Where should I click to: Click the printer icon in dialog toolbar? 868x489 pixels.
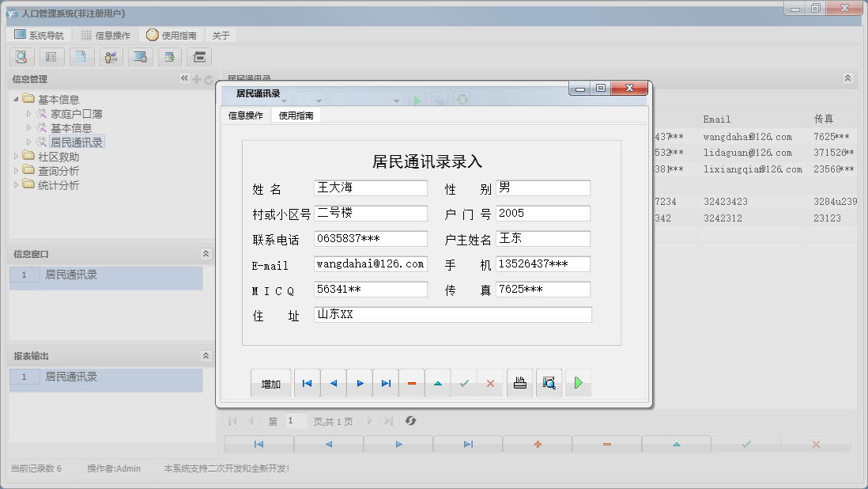[x=519, y=384]
